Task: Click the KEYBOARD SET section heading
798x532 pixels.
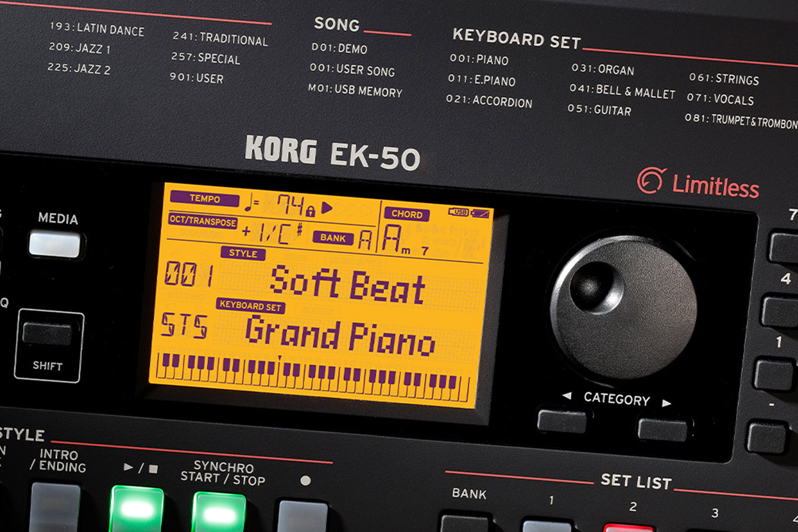Action: [x=517, y=38]
